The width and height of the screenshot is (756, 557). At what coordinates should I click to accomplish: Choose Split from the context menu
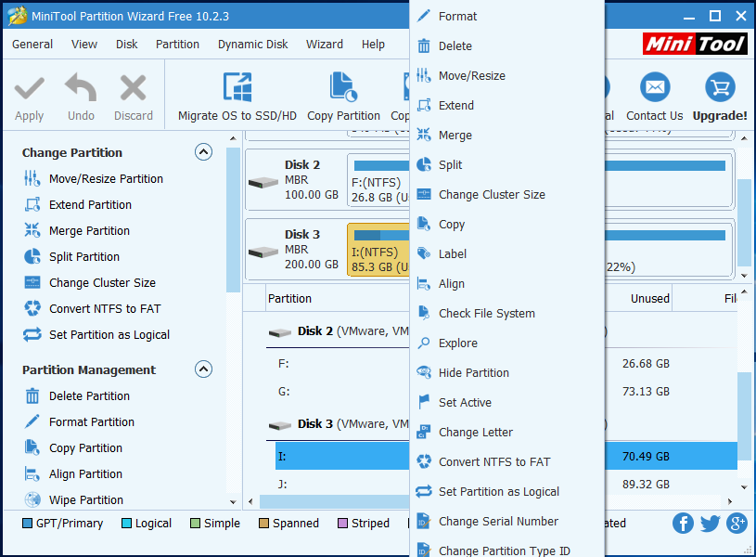pyautogui.click(x=507, y=165)
